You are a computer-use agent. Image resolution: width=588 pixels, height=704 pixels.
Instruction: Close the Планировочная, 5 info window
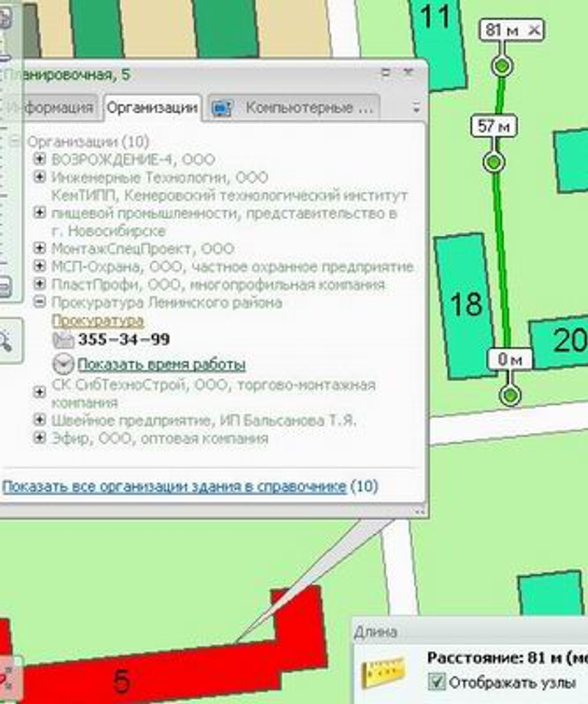pos(408,72)
